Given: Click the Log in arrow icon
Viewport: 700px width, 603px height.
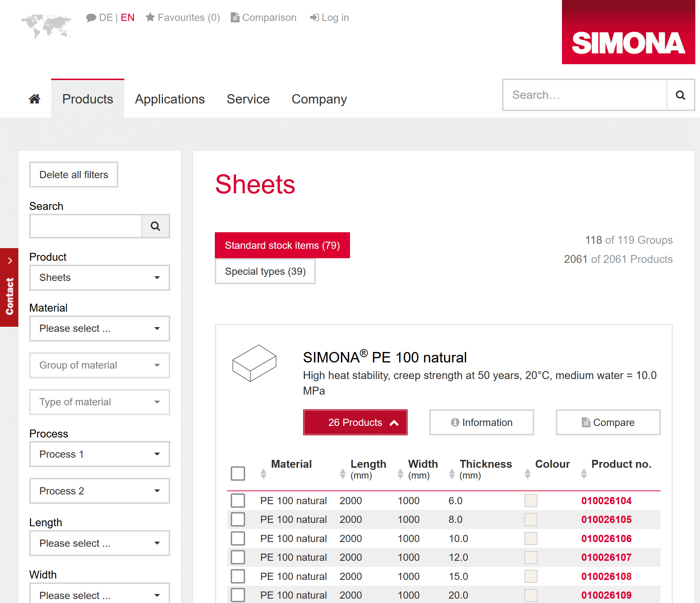Looking at the screenshot, I should (314, 17).
